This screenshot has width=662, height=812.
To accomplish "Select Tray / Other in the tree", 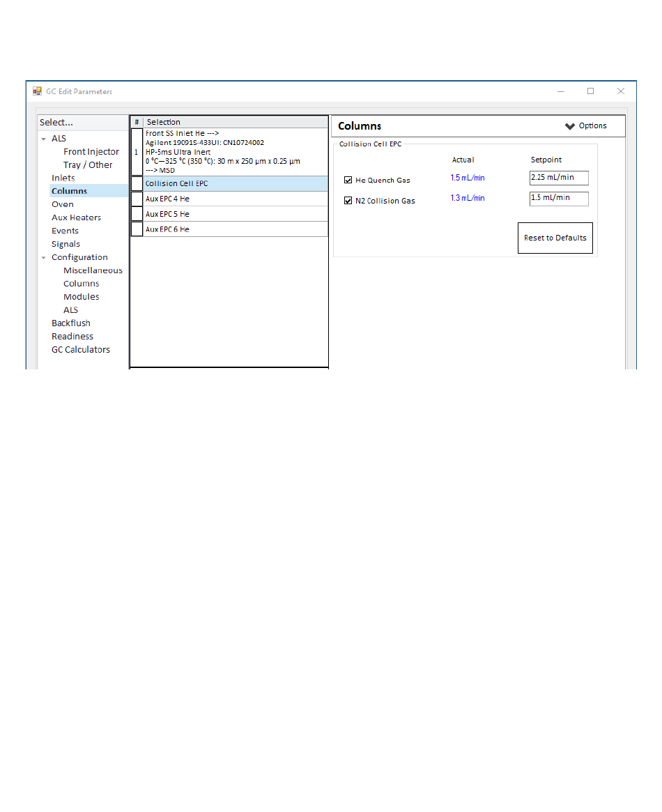I will point(88,164).
